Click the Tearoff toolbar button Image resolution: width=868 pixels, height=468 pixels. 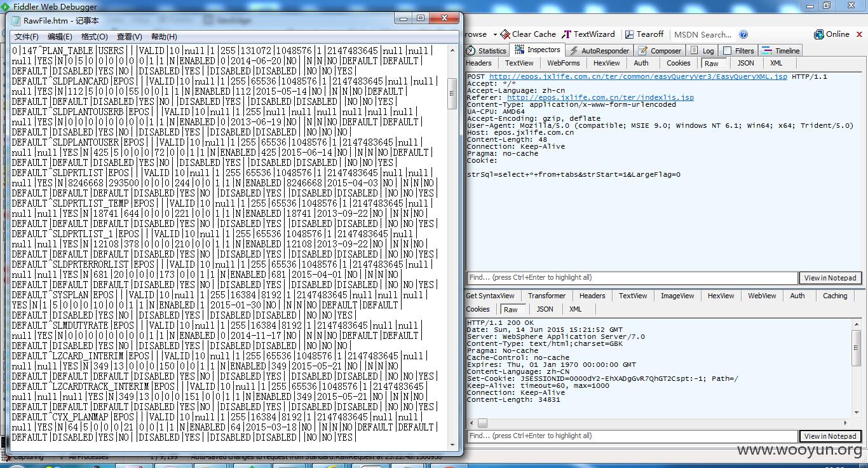coord(644,34)
